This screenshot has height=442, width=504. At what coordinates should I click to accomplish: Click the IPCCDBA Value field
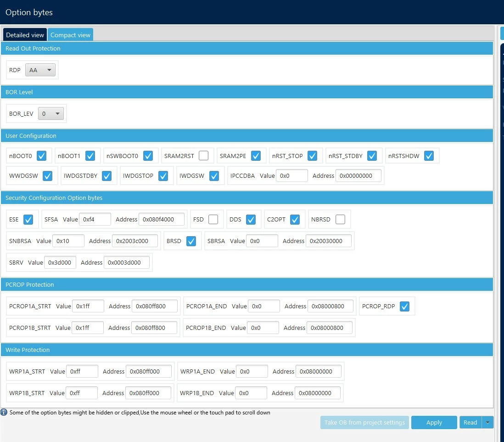(292, 176)
